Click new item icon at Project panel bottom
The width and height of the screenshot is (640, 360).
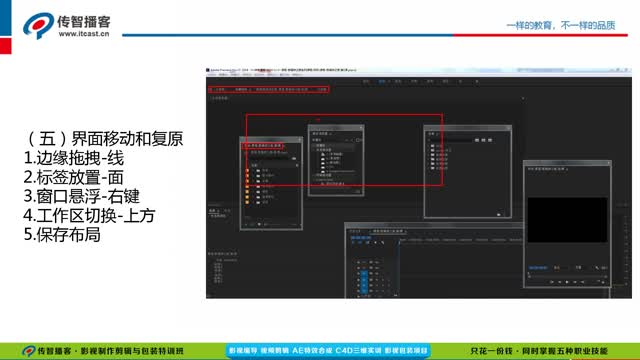tap(260, 224)
